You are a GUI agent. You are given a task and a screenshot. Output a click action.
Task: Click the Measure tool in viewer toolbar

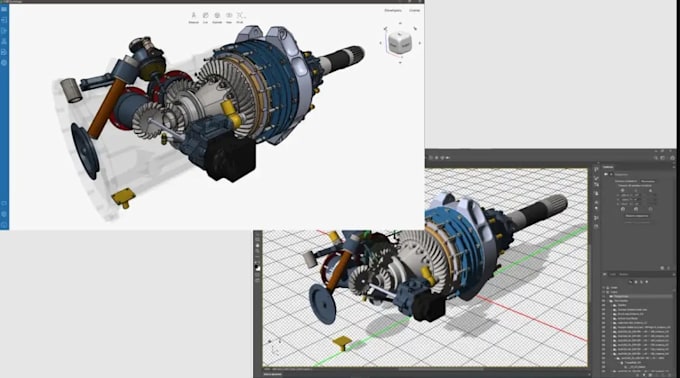[193, 17]
